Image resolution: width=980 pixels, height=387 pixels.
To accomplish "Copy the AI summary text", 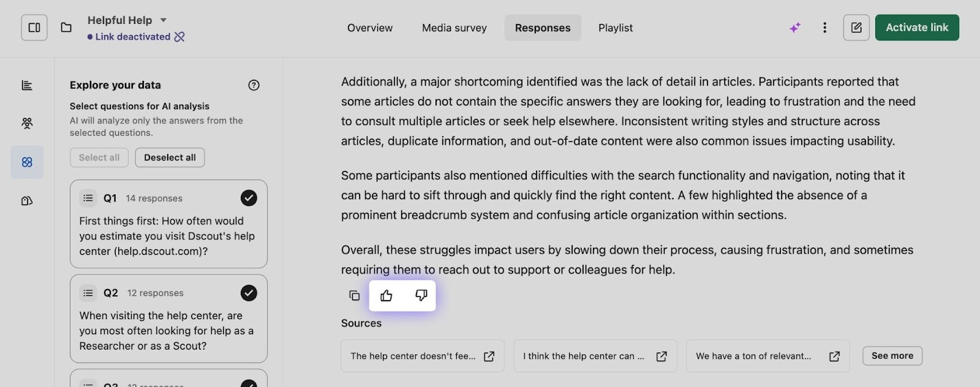I will click(354, 296).
